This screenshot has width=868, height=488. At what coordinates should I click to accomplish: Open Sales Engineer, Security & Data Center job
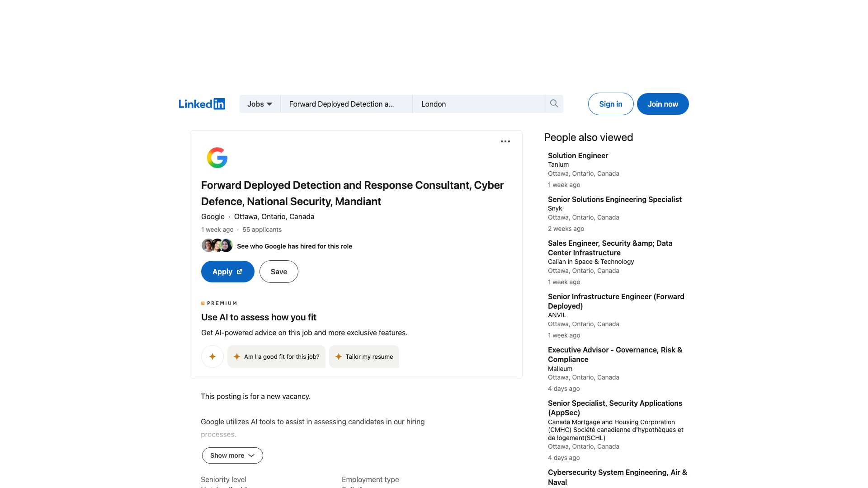(x=610, y=248)
